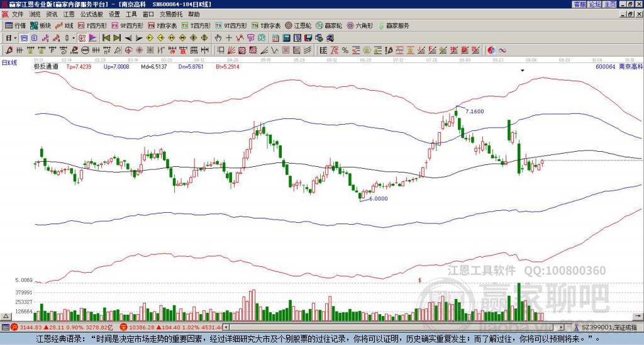The width and height of the screenshot is (644, 345).
Task: Click the red target circle icon
Action: tap(128, 50)
